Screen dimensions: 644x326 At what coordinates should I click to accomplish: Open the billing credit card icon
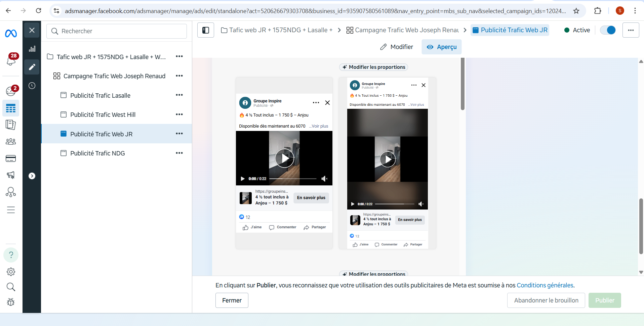coord(11,158)
